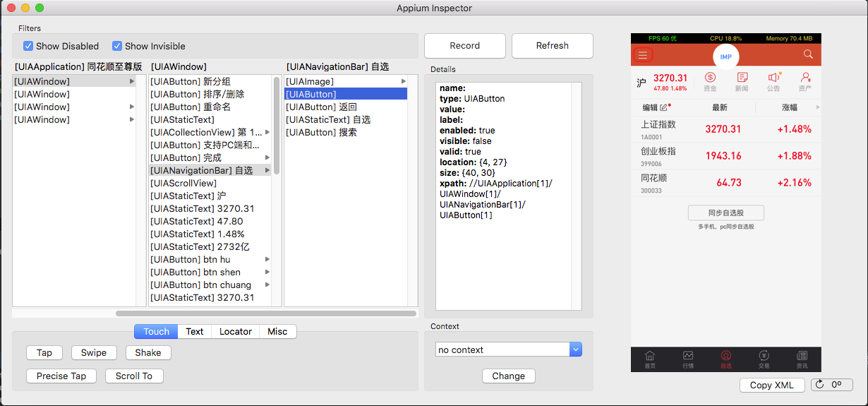This screenshot has width=868, height=406.
Task: Tap the hamburger menu icon in phone preview
Action: (642, 55)
